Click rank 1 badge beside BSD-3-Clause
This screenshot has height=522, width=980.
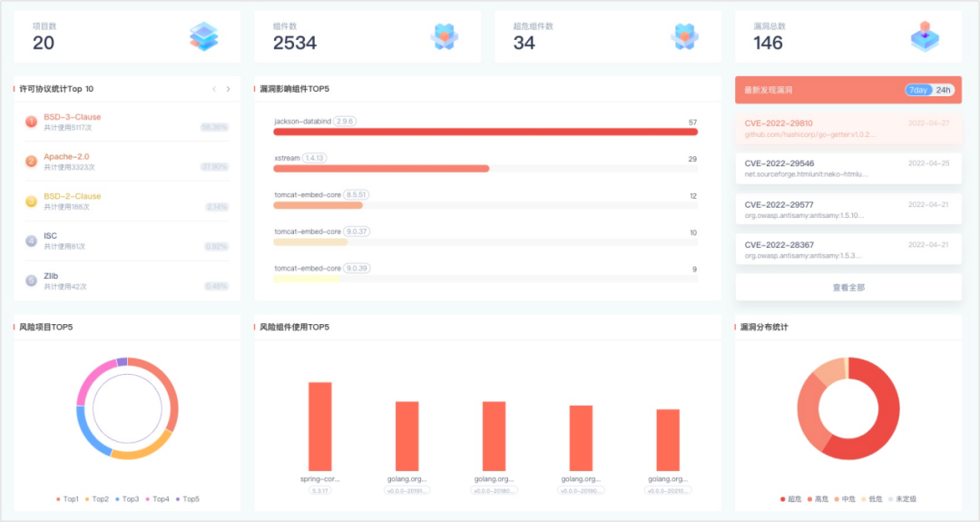pyautogui.click(x=31, y=122)
